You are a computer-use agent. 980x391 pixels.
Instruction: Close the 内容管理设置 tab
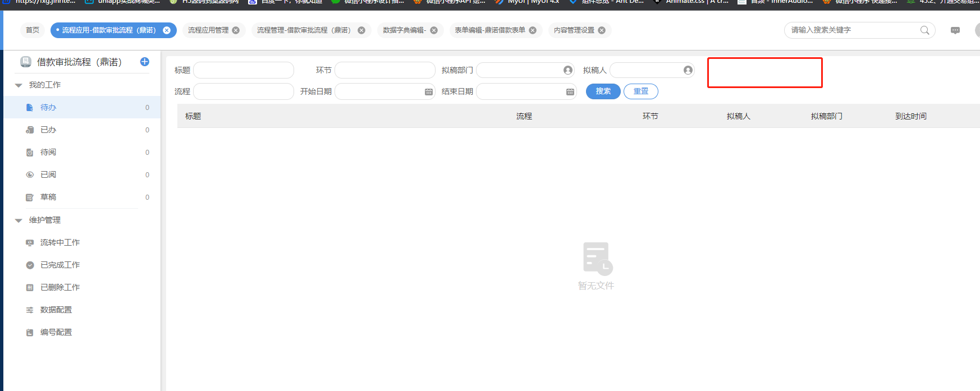(602, 30)
